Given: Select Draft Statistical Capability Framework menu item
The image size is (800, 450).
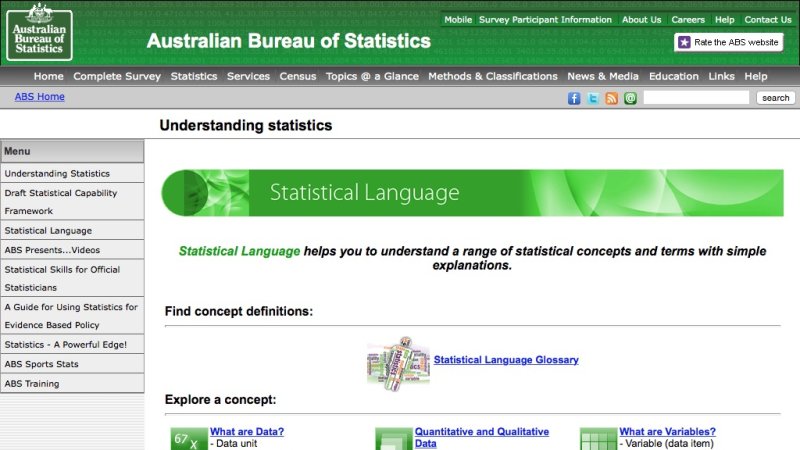Looking at the screenshot, I should click(72, 202).
